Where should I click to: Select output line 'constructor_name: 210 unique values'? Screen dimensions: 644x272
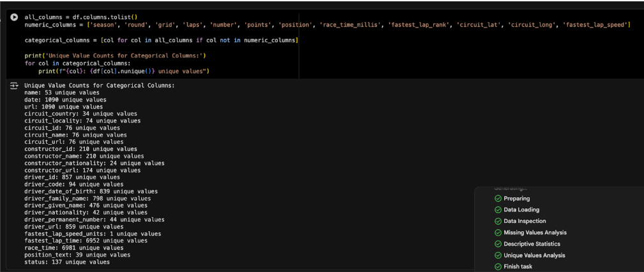point(84,156)
